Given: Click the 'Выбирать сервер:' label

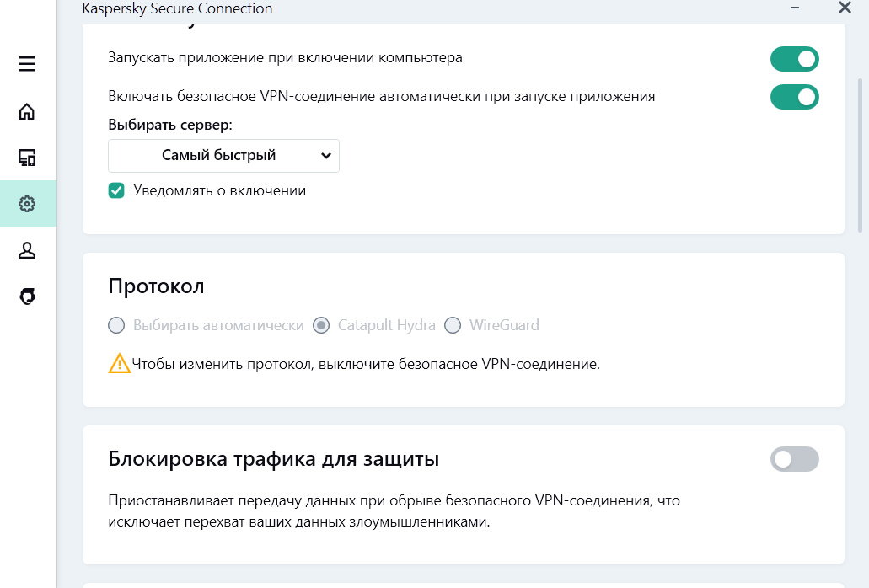Looking at the screenshot, I should [170, 125].
